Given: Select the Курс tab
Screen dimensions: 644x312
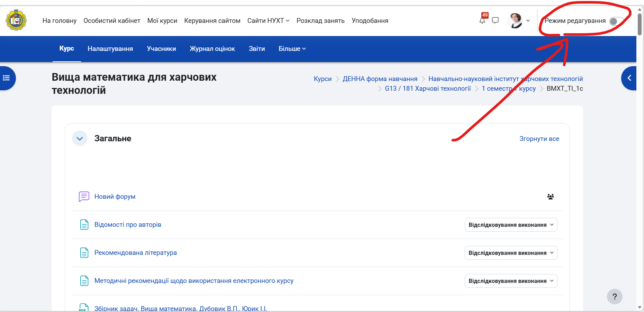Looking at the screenshot, I should pyautogui.click(x=67, y=49).
